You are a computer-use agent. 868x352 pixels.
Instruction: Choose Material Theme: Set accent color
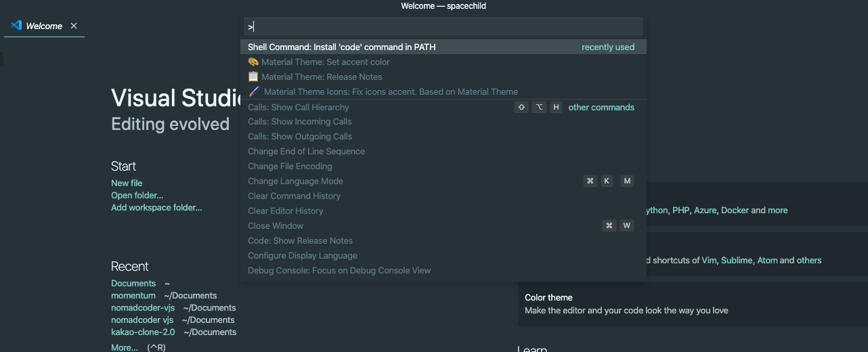(x=443, y=62)
